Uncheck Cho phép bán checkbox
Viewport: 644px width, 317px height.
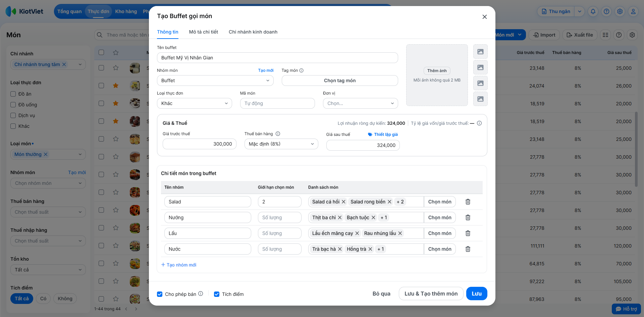(x=160, y=294)
